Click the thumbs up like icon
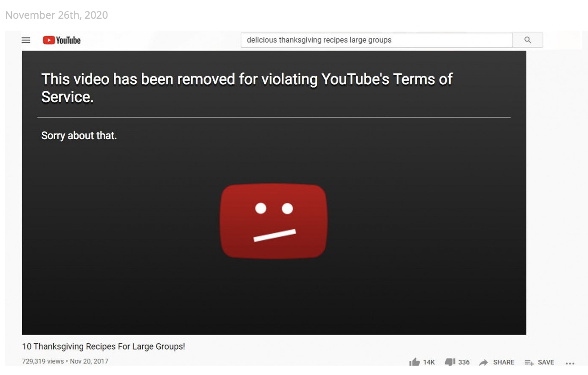 414,362
